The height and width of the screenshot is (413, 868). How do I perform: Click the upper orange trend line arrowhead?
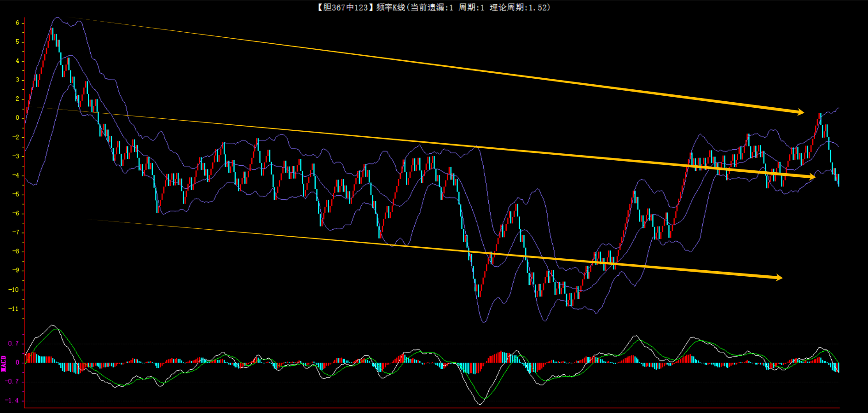pyautogui.click(x=800, y=112)
